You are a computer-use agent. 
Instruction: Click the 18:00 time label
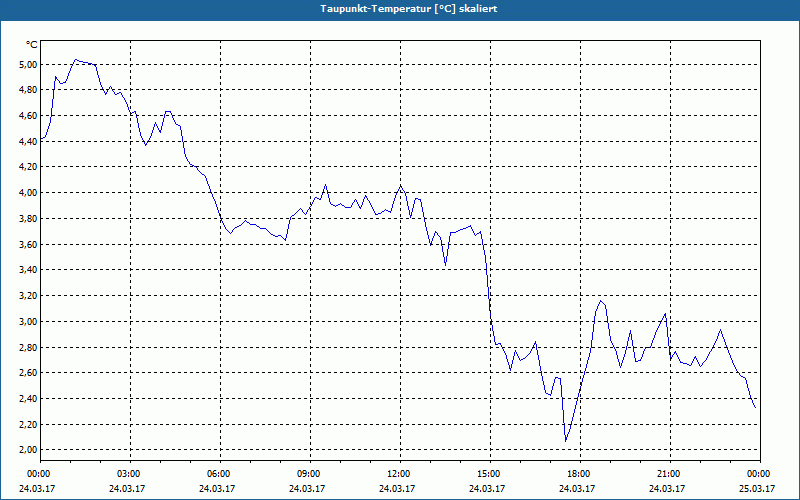tap(580, 474)
